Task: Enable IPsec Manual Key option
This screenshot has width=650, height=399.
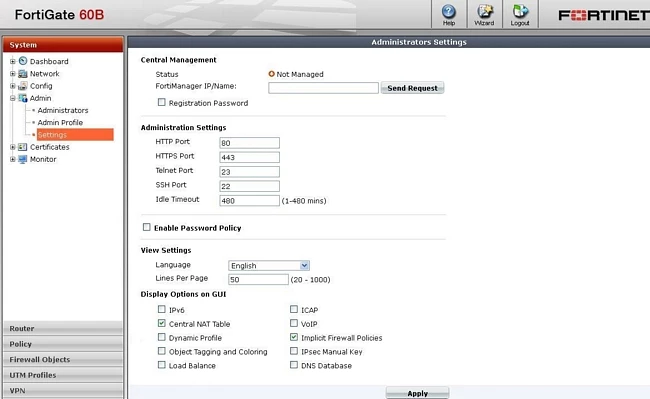Action: pyautogui.click(x=294, y=351)
